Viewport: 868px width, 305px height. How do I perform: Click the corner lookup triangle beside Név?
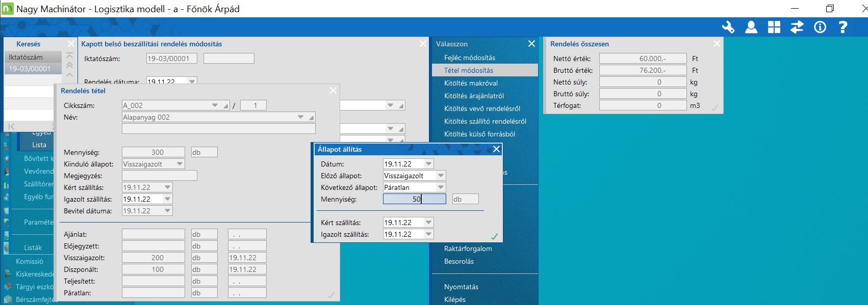click(x=312, y=118)
